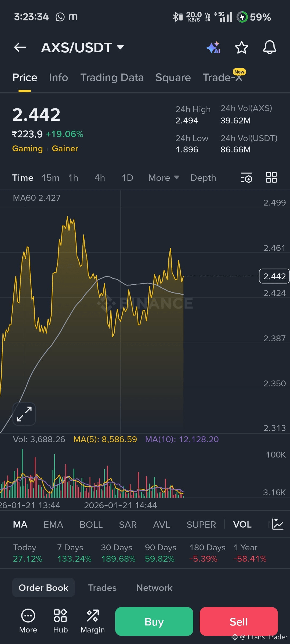Viewport: 290px width, 644px height.
Task: Tap the 24h Vol(AXS) 39.62M value
Action: [235, 121]
